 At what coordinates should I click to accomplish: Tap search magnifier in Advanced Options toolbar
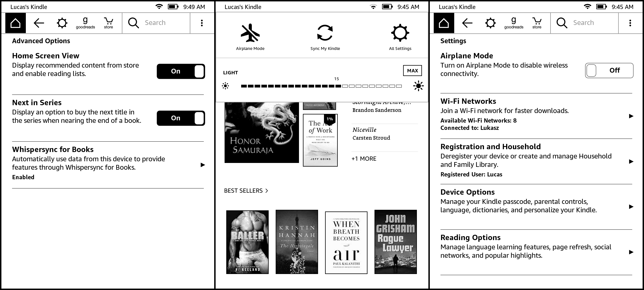tap(133, 23)
